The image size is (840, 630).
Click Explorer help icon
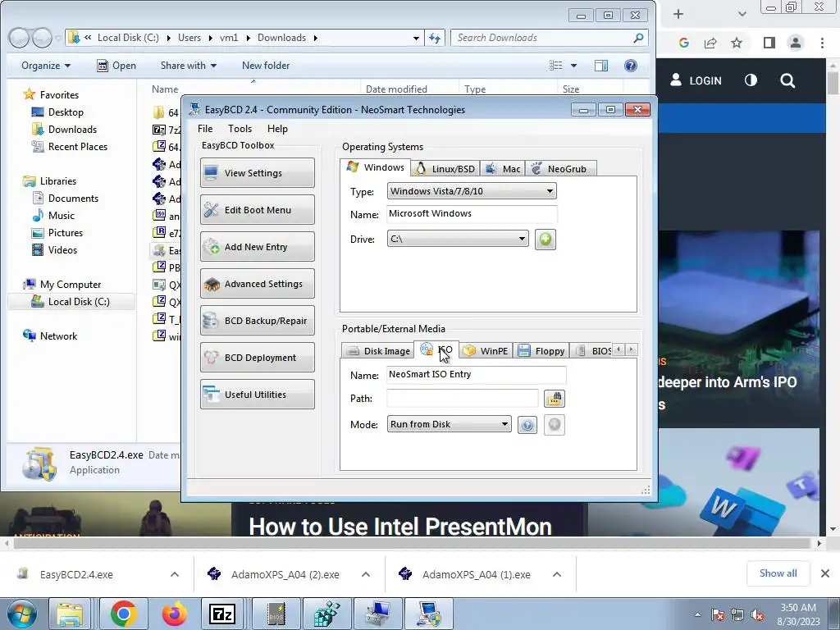pos(631,66)
